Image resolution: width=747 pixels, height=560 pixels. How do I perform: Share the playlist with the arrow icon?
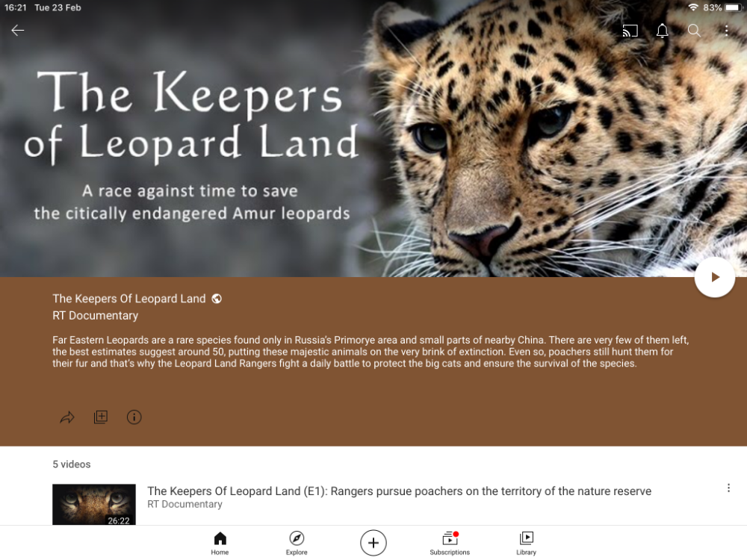click(x=67, y=417)
